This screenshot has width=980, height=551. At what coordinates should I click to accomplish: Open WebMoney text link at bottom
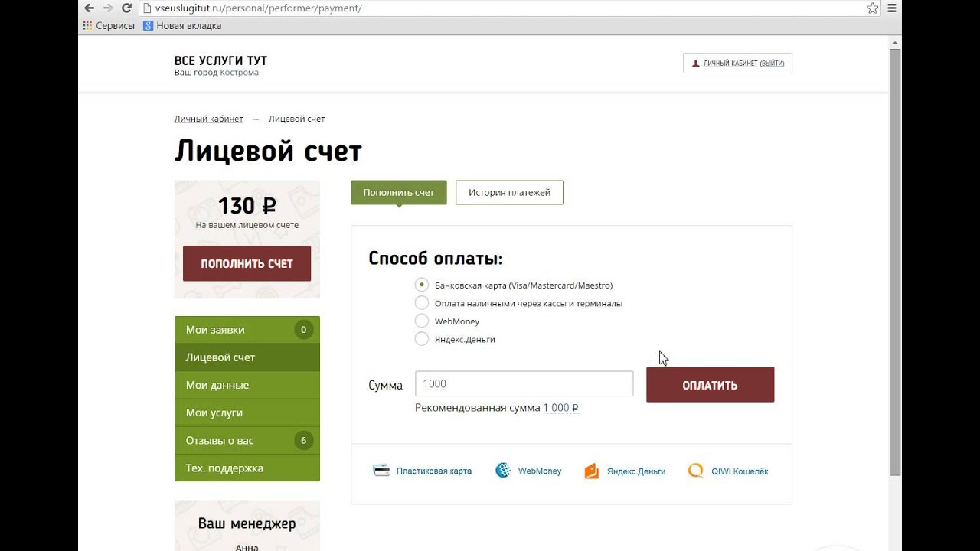[540, 471]
